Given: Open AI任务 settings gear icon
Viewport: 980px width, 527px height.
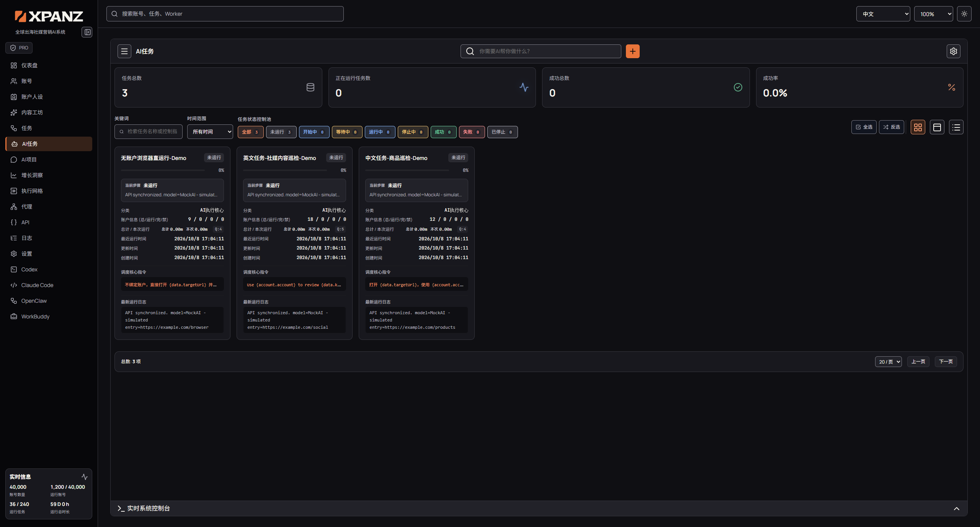Looking at the screenshot, I should [x=953, y=51].
